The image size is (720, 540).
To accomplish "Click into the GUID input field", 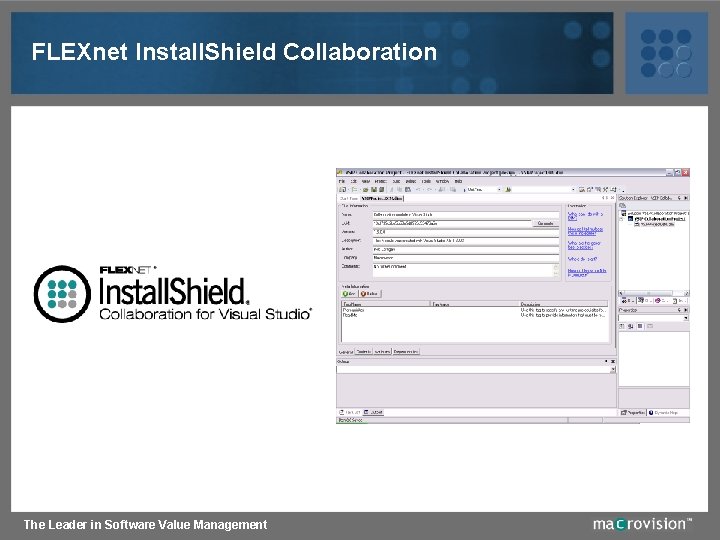I will [452, 223].
